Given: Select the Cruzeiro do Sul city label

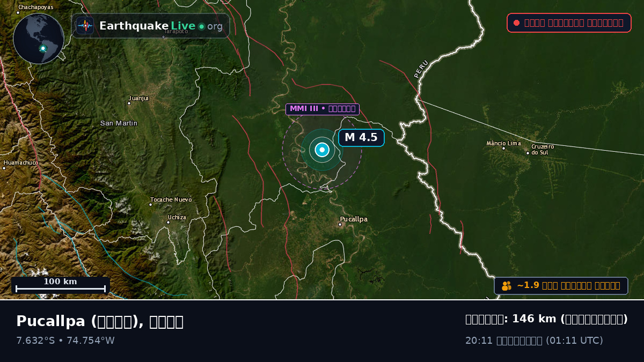Looking at the screenshot, I should (543, 149).
